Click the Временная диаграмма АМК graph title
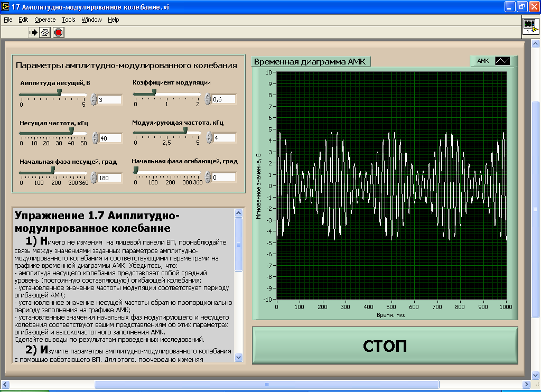Viewport: 541px width, 392px height. [310, 62]
